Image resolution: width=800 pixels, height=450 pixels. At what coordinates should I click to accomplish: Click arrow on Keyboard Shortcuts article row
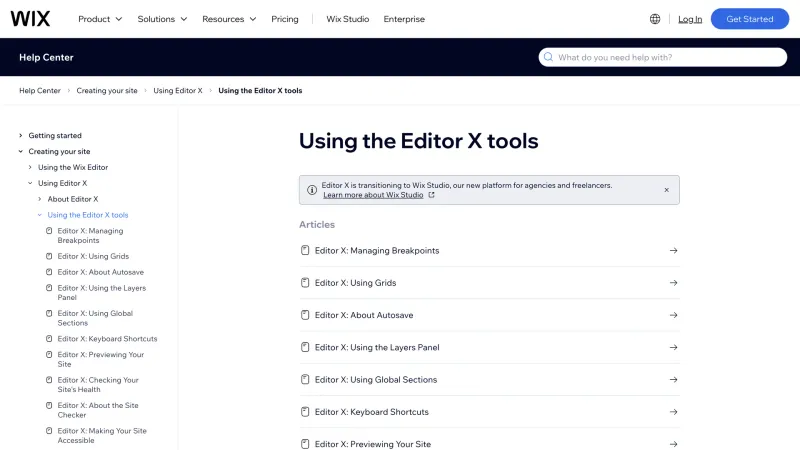tap(673, 412)
